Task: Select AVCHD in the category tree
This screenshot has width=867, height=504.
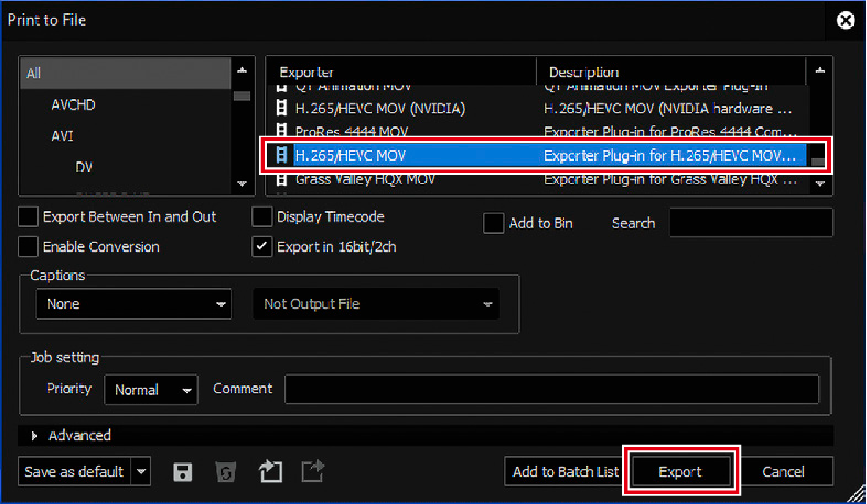Action: [73, 105]
